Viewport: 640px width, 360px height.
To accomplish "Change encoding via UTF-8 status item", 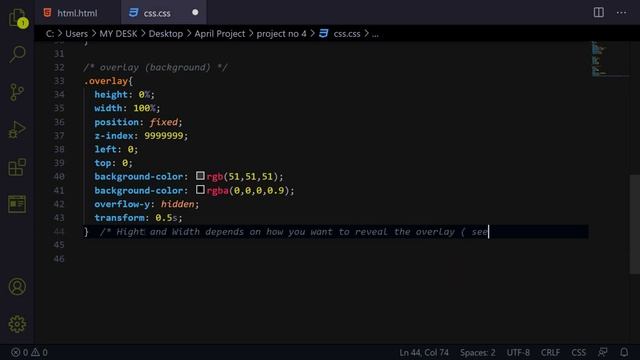I will 518,352.
